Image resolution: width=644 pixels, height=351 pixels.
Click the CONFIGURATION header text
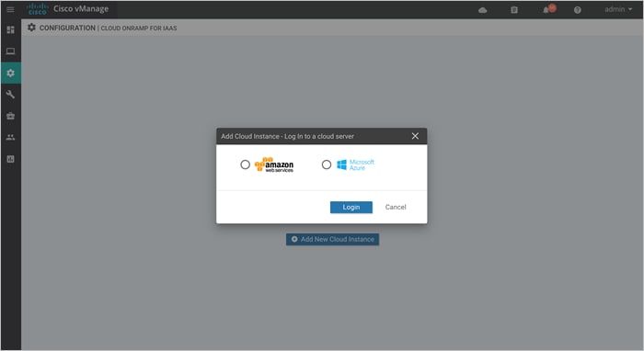[67, 28]
